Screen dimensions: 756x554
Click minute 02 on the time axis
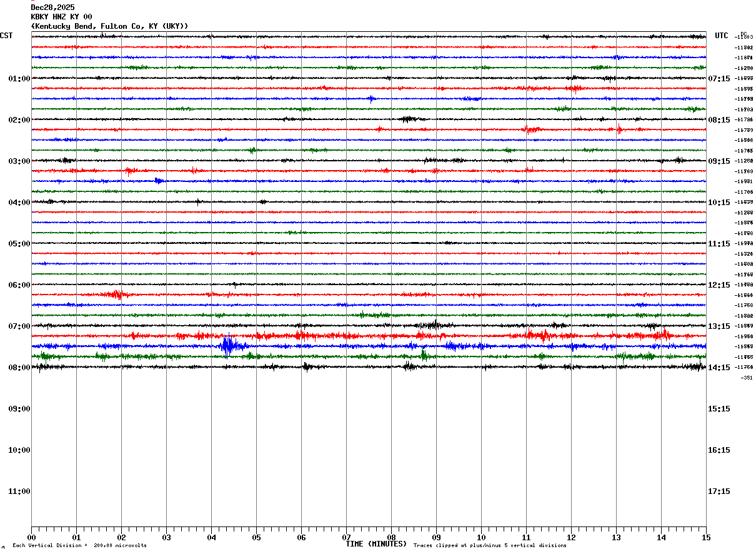point(121,537)
